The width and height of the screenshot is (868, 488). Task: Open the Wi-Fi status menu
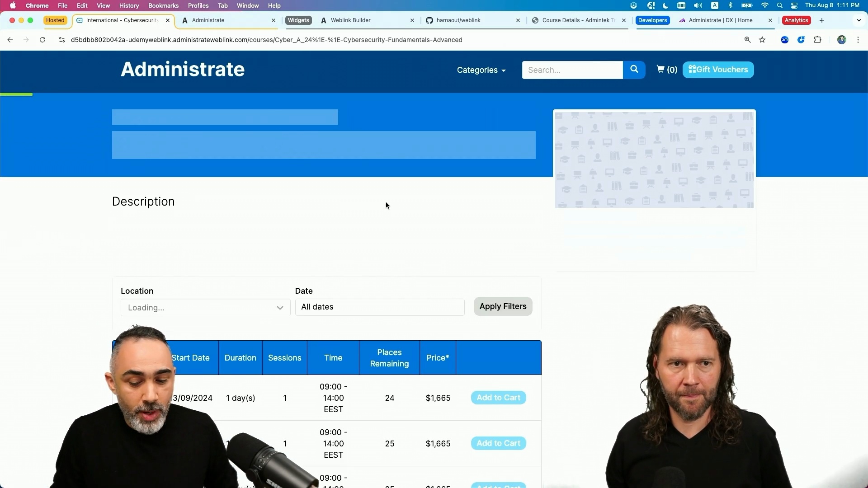coord(764,5)
